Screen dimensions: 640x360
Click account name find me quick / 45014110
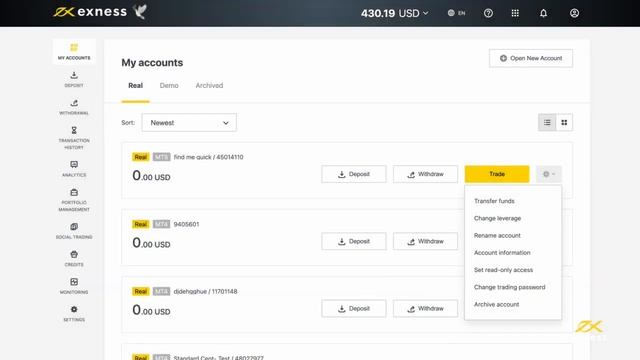pos(209,157)
